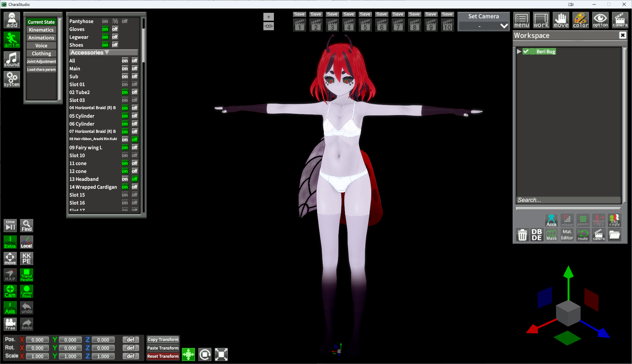Viewport: 632px width, 364px height.
Task: Turn off 09 Fairy wing L accessory
Action: coord(134,148)
